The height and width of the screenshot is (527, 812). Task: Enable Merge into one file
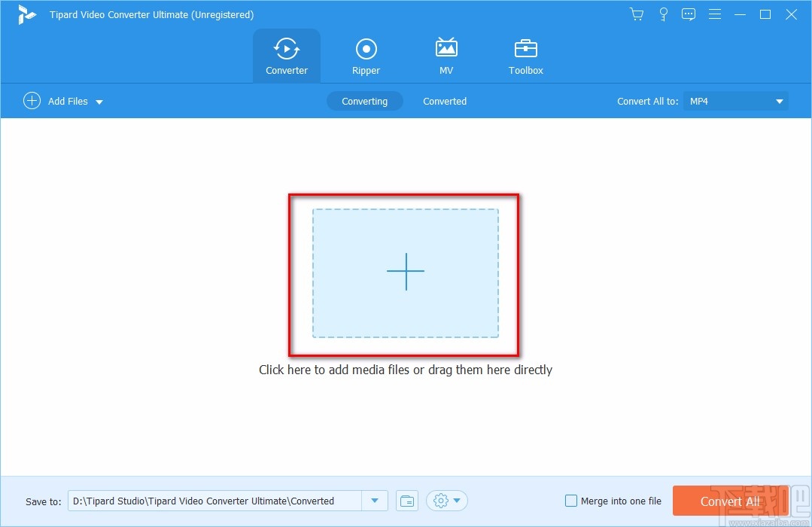[571, 500]
